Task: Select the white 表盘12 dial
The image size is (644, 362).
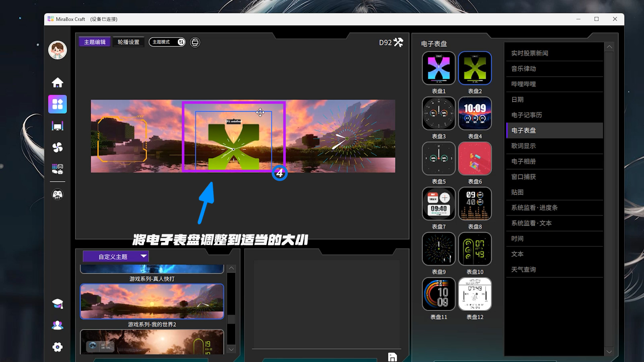Action: click(x=475, y=294)
